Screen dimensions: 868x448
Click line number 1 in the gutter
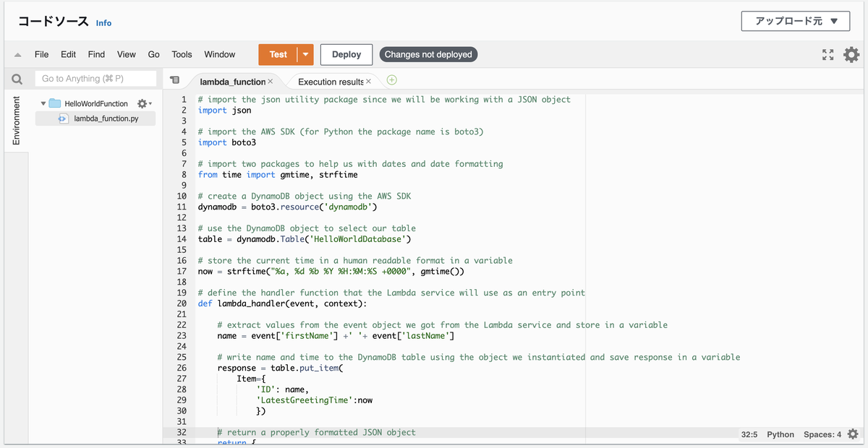click(x=184, y=100)
